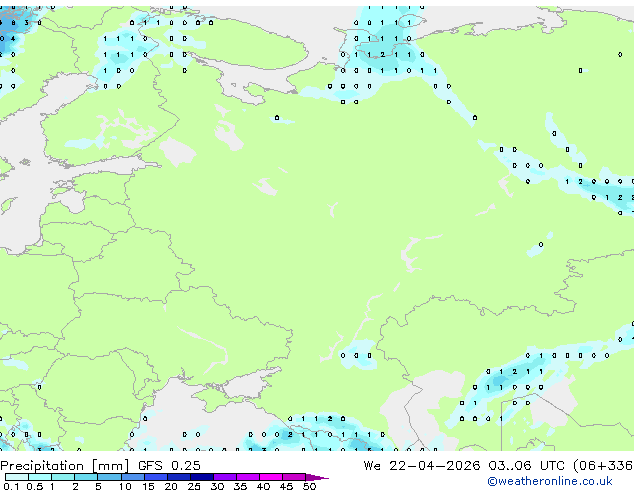Click the legend label '50'
Image resolution: width=634 pixels, height=490 pixels.
point(309,486)
